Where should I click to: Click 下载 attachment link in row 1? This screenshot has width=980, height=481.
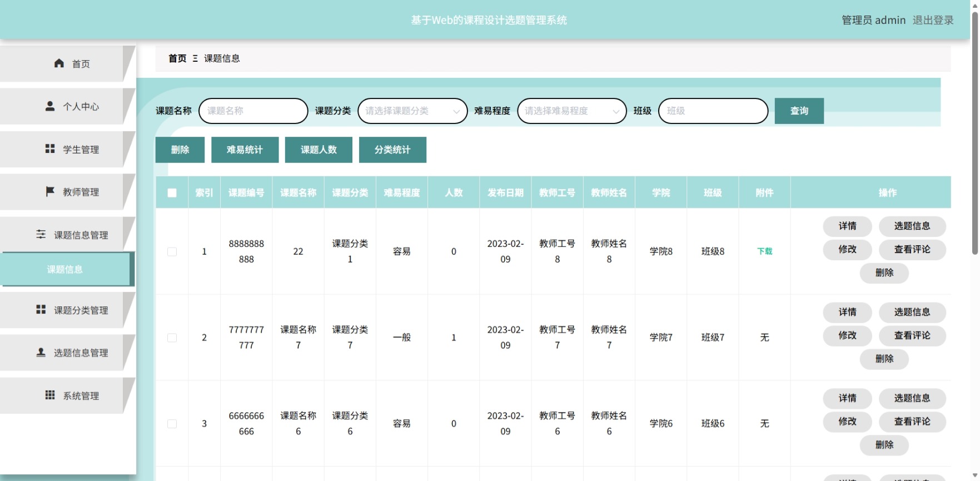765,251
